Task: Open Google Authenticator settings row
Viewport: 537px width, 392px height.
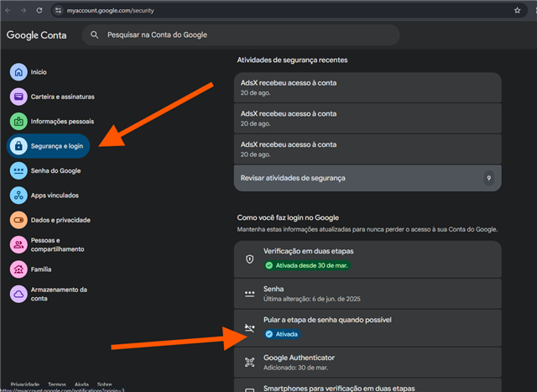Action: tap(368, 362)
